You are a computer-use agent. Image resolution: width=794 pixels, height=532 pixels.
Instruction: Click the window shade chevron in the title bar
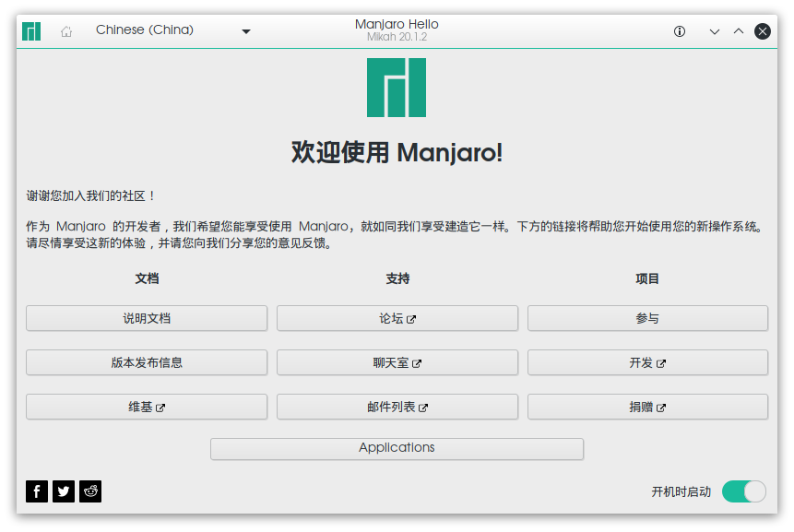[x=713, y=30]
